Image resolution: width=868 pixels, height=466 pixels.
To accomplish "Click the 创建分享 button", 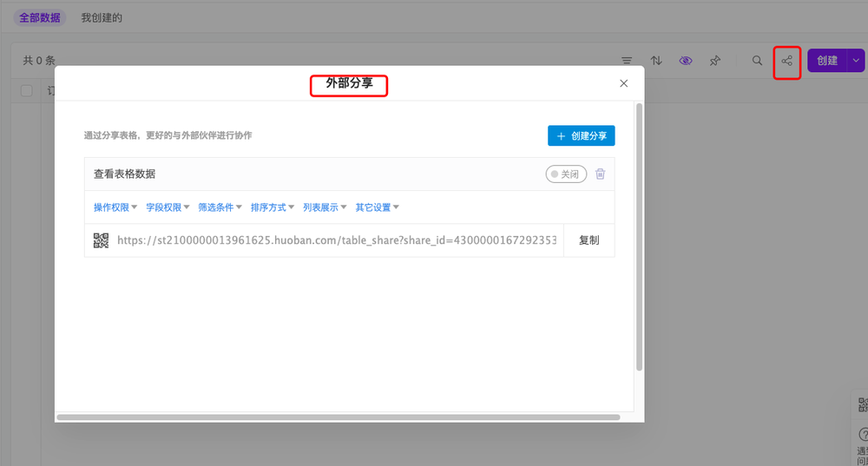I will pos(581,136).
